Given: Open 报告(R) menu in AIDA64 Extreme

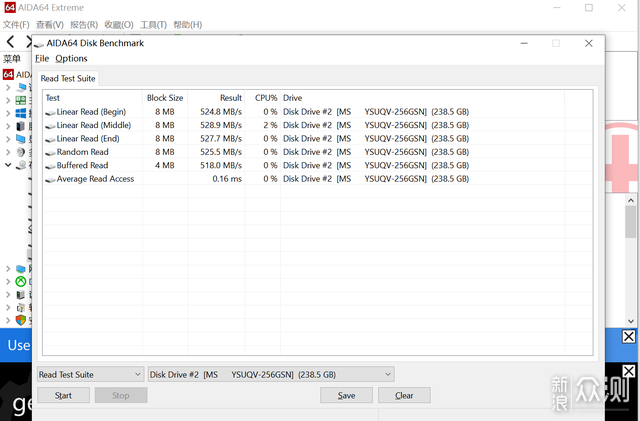Looking at the screenshot, I should click(84, 25).
